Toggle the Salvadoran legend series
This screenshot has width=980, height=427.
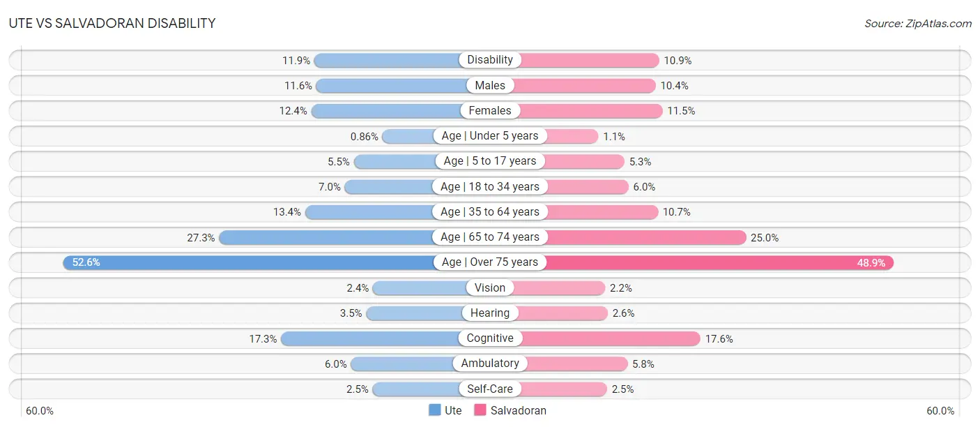[x=510, y=410]
